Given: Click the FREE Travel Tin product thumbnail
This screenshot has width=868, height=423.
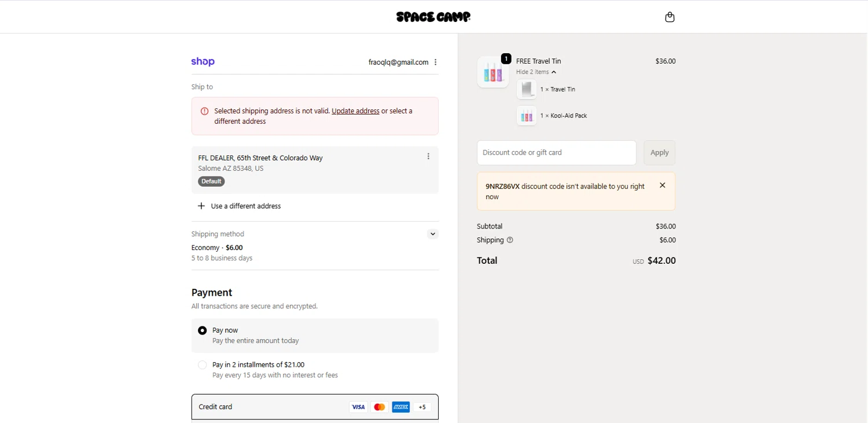Looking at the screenshot, I should click(x=493, y=73).
